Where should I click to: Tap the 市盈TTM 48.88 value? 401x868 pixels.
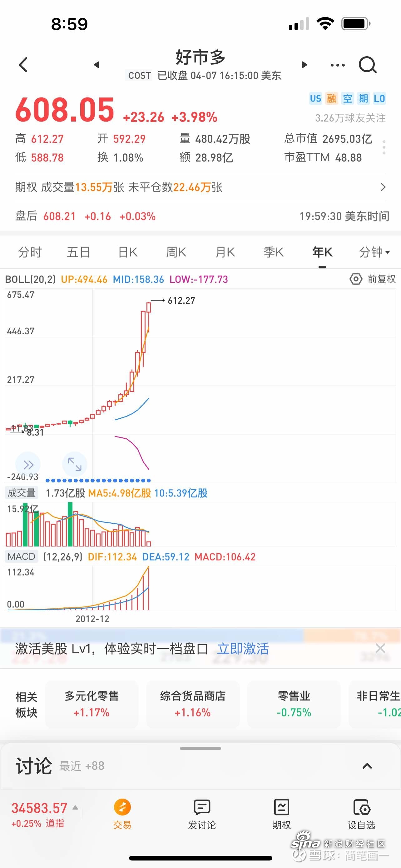[x=323, y=157]
